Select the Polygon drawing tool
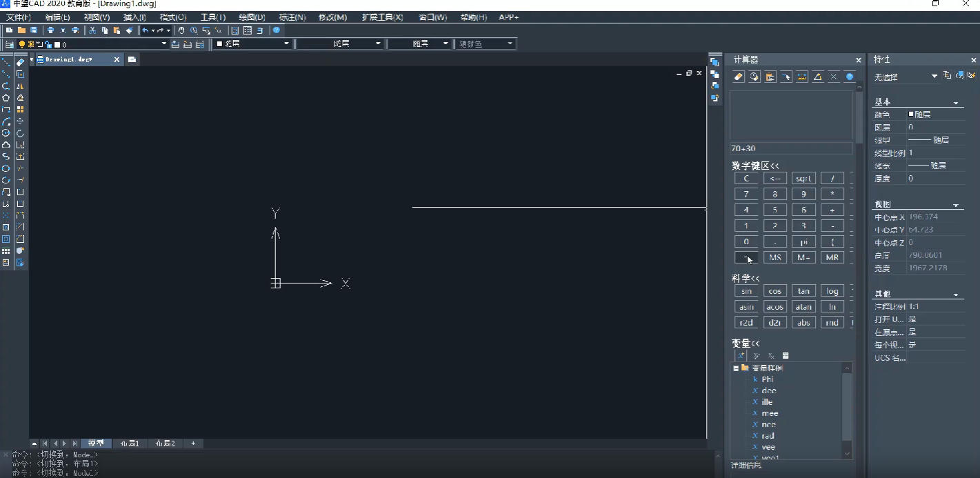Image resolution: width=980 pixels, height=478 pixels. tap(6, 98)
